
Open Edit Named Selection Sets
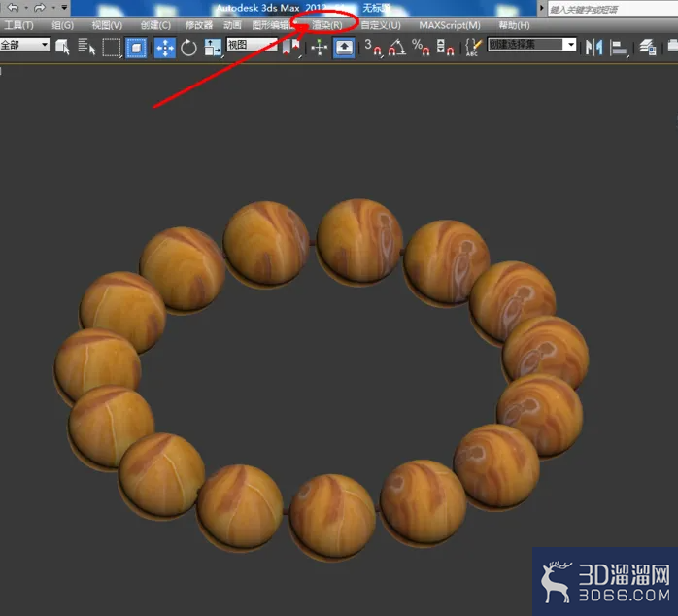(473, 48)
